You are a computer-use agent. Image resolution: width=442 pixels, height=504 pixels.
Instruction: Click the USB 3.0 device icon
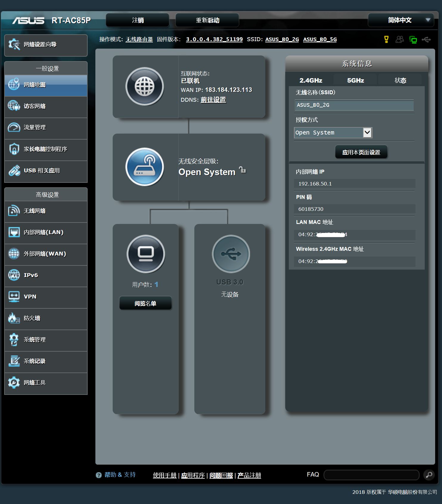[231, 254]
